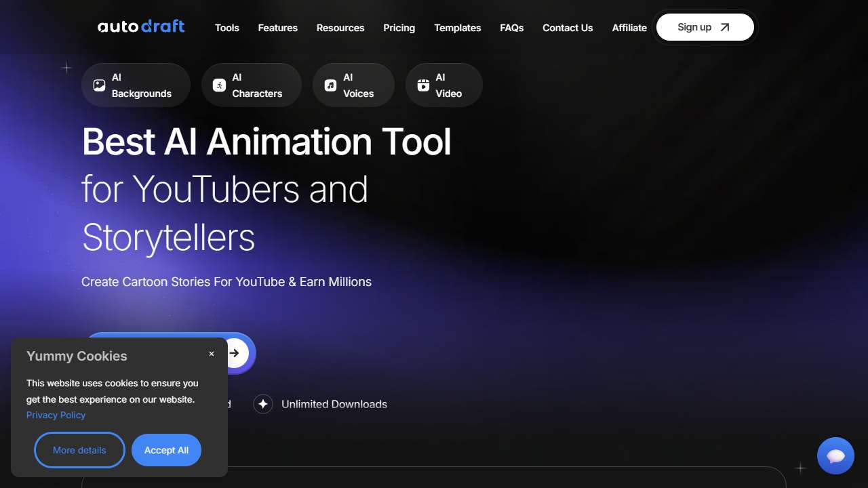Viewport: 868px width, 488px height.
Task: Click the AI Characters running figure icon
Action: pos(219,85)
